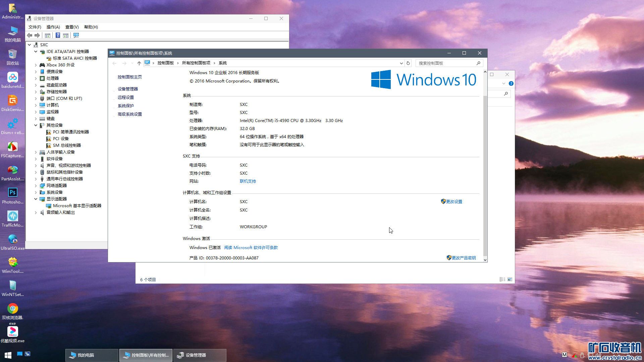Screen dimensions: 644x362
Task: Open the 操作(A) menu in Device Manager
Action: coord(53,27)
